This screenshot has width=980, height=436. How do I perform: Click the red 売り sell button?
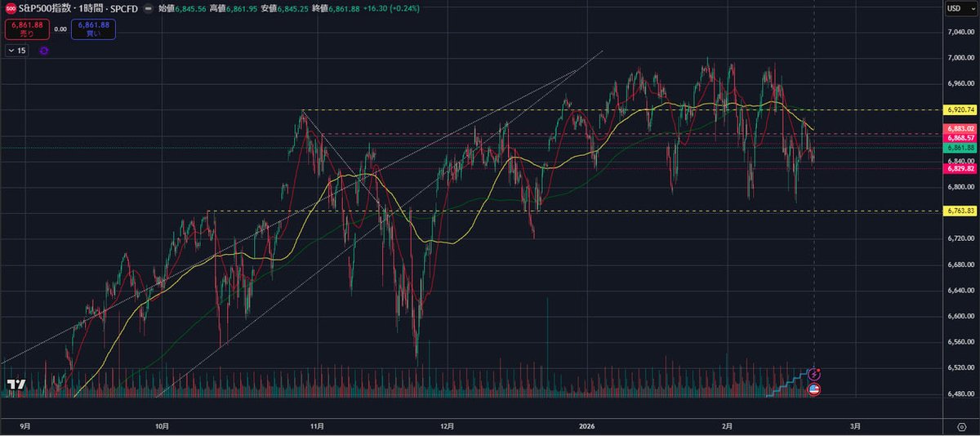(27, 29)
